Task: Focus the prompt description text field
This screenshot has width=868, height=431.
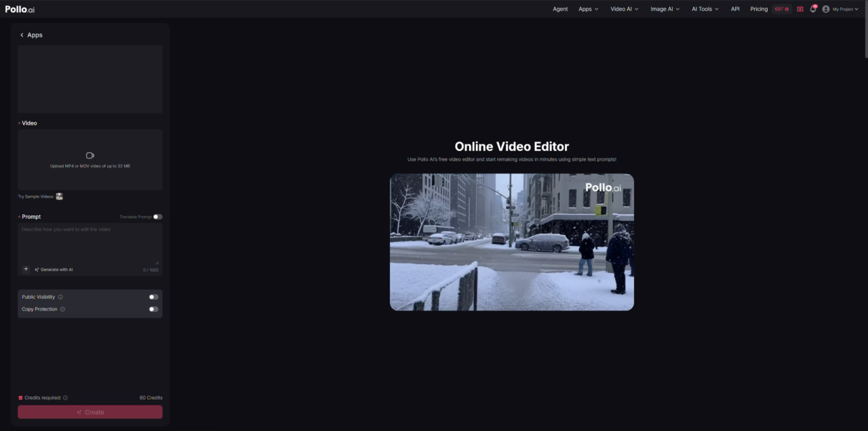Action: (x=90, y=244)
